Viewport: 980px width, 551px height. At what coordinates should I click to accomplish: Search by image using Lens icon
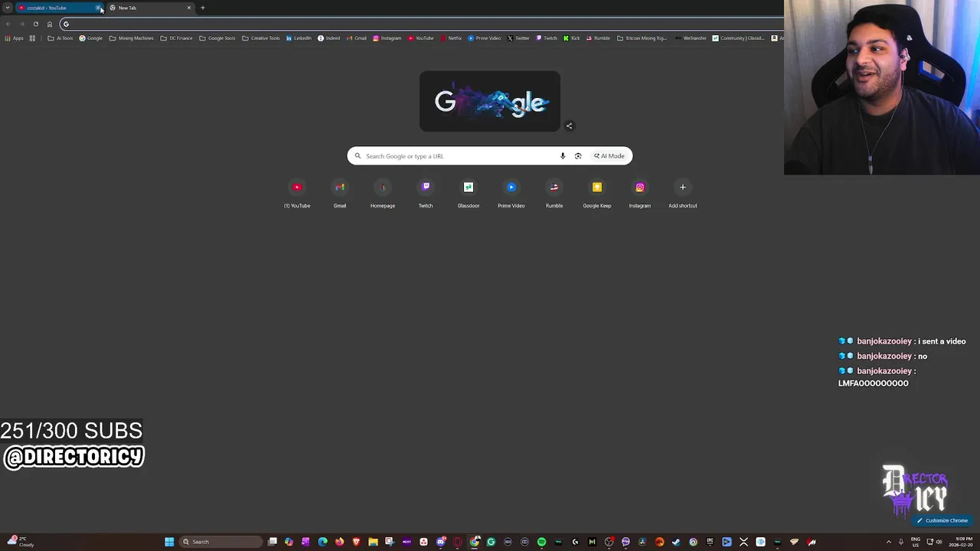(578, 156)
